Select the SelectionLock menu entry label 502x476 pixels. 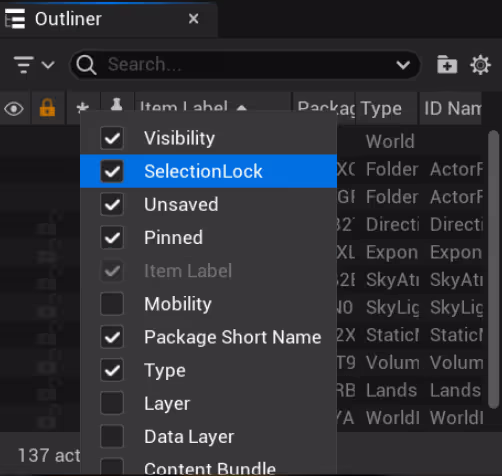click(x=203, y=171)
